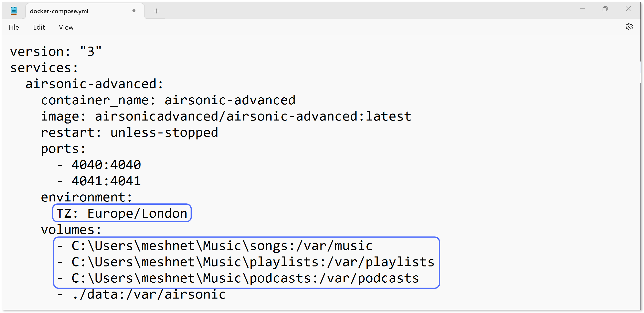Select the docker-compose.yml tab
Viewport: 644px width, 313px height.
[x=59, y=11]
